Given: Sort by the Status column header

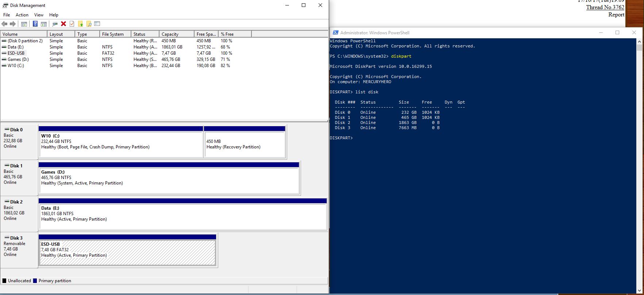Looking at the screenshot, I should 145,34.
